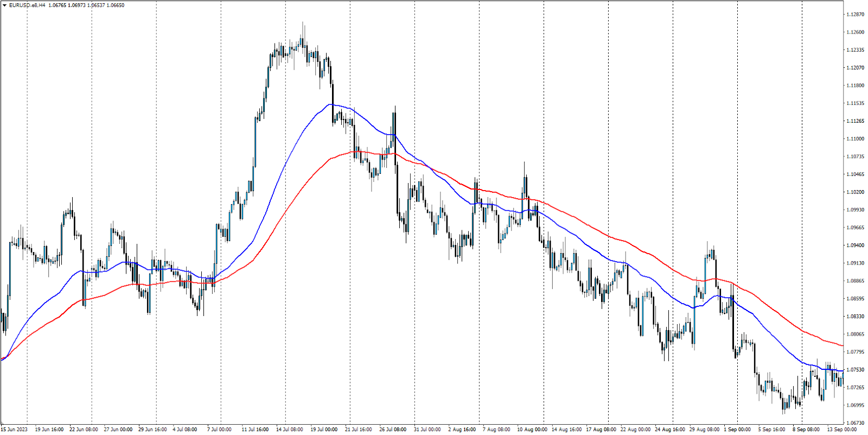Click the 1.12870 price axis label
This screenshot has height=435, width=868.
[x=856, y=15]
